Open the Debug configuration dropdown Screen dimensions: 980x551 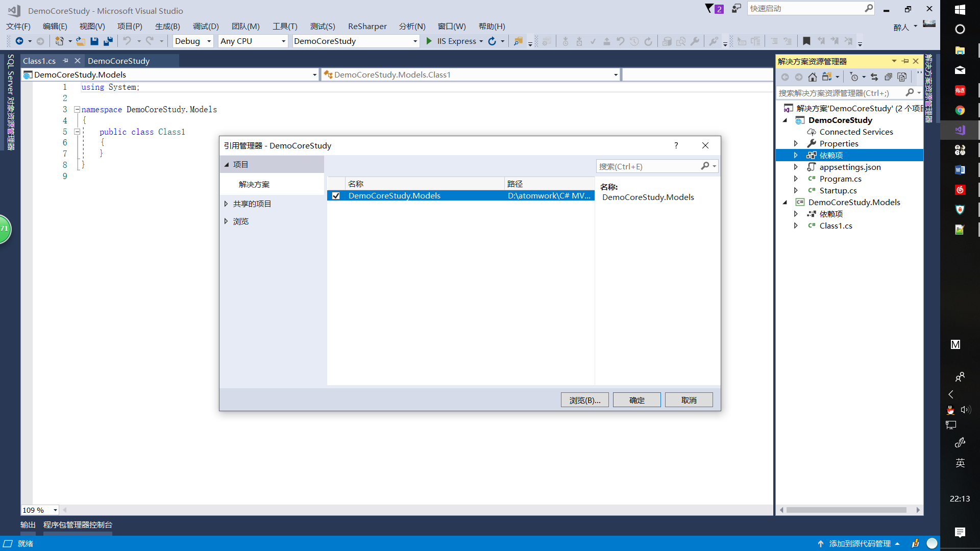pyautogui.click(x=209, y=41)
